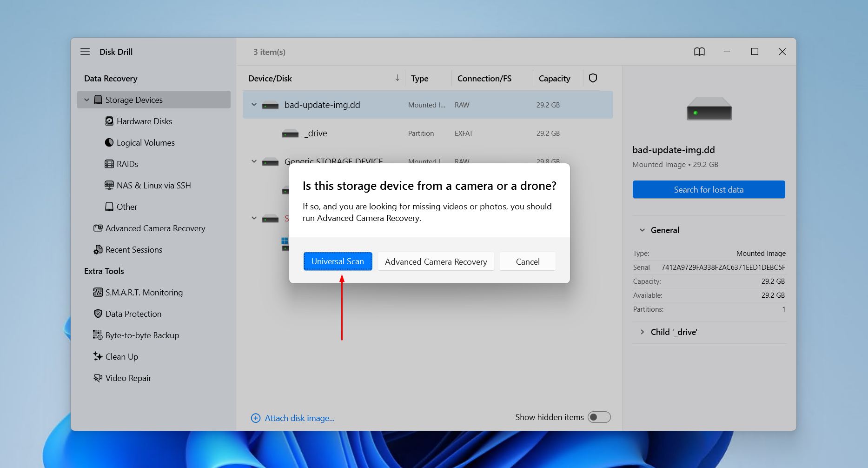Click the Recent Sessions icon
This screenshot has width=868, height=468.
[x=98, y=249]
